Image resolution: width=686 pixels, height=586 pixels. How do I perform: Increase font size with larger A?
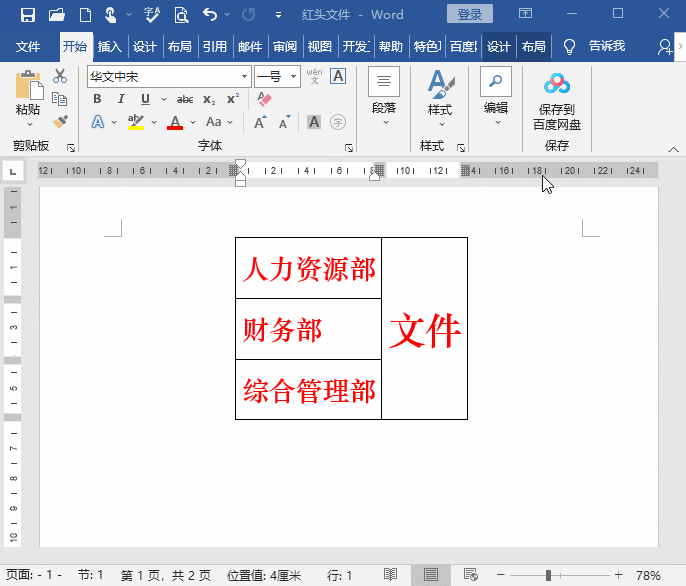260,122
